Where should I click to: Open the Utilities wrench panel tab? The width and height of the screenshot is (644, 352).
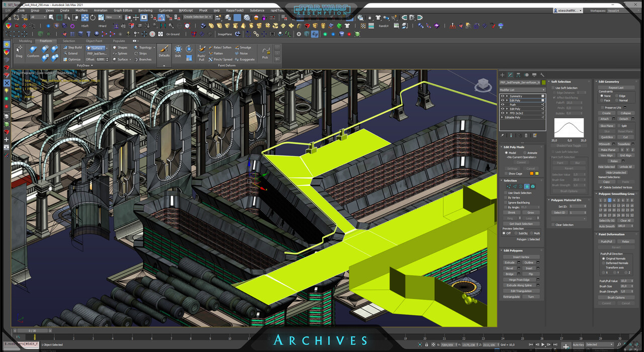point(542,74)
